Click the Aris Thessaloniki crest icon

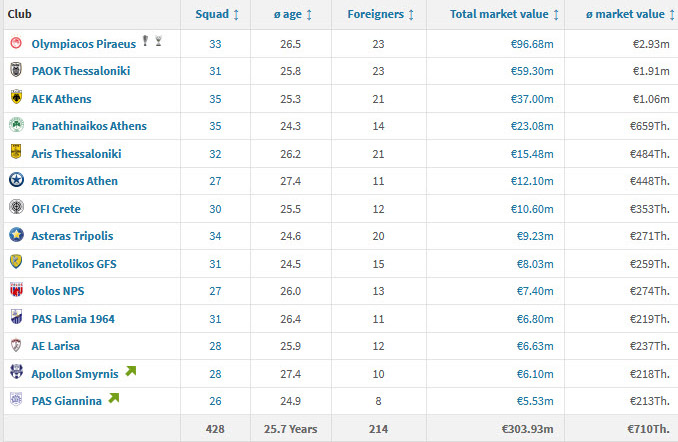pos(16,153)
